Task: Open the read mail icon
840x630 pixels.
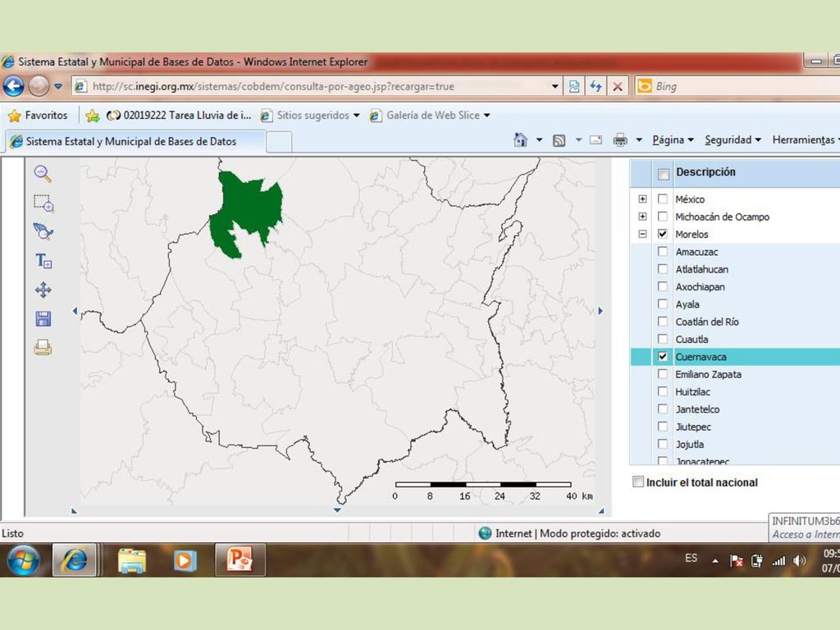Action: (596, 140)
